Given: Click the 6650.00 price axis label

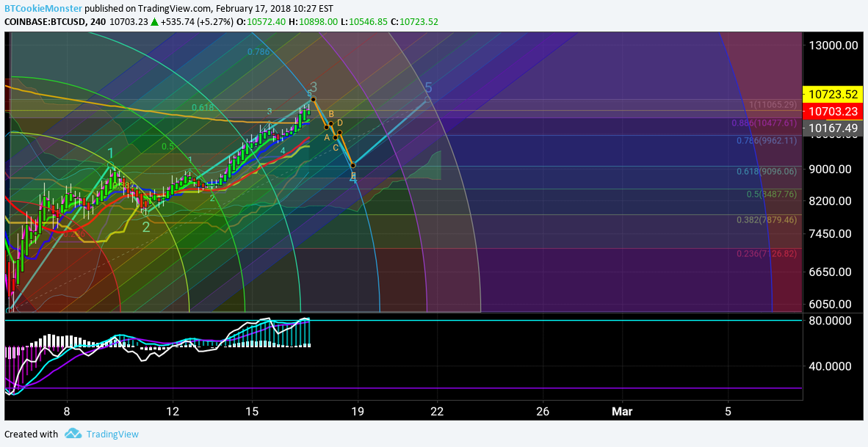Looking at the screenshot, I should 828,272.
